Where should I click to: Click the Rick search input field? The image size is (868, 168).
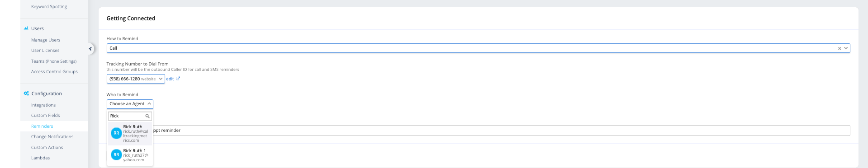point(127,116)
